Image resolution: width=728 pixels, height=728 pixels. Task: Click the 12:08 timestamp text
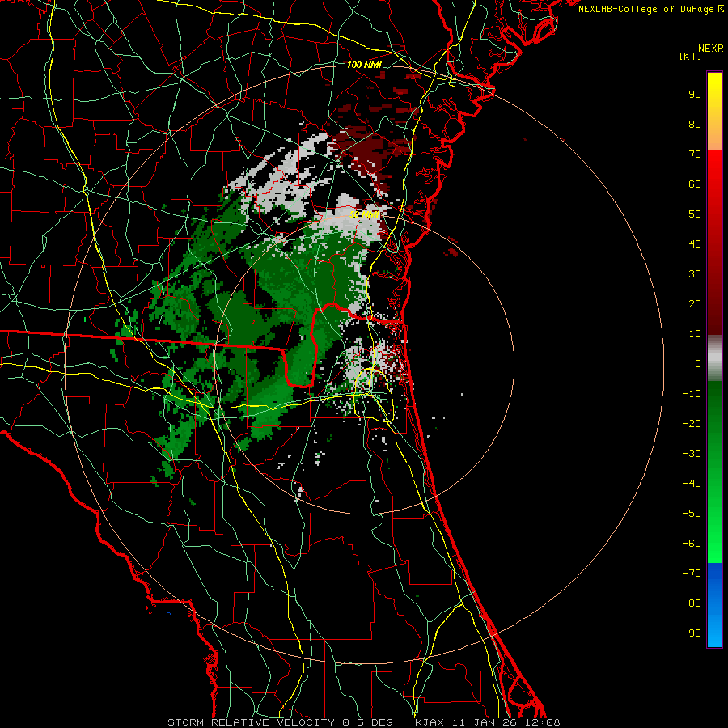(x=542, y=722)
